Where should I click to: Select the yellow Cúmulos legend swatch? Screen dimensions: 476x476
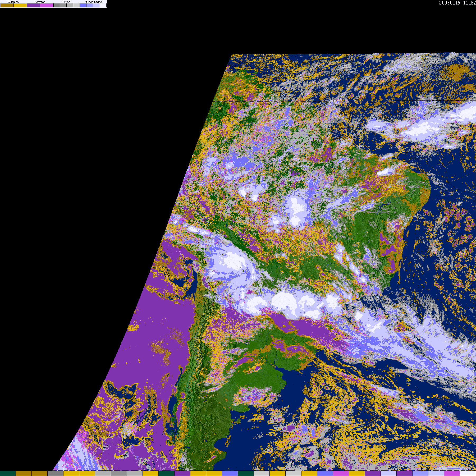pyautogui.click(x=20, y=5)
